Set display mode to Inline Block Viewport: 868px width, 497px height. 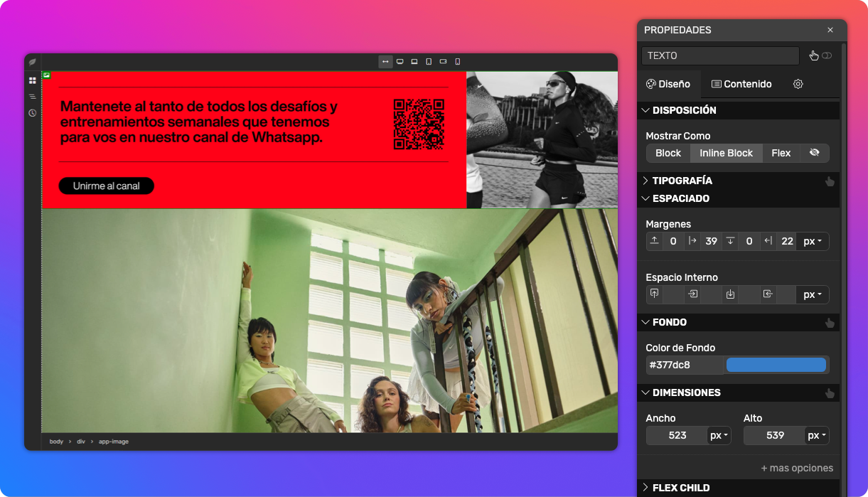point(727,153)
